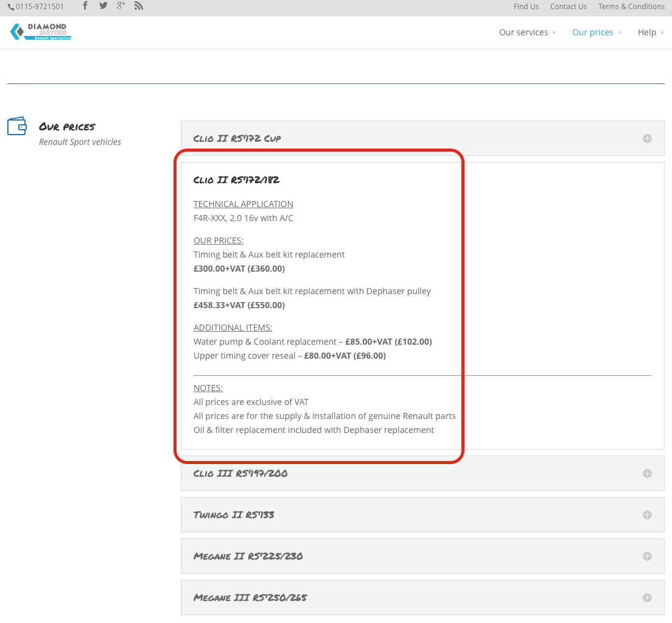Open the Facebook page icon

[x=85, y=6]
